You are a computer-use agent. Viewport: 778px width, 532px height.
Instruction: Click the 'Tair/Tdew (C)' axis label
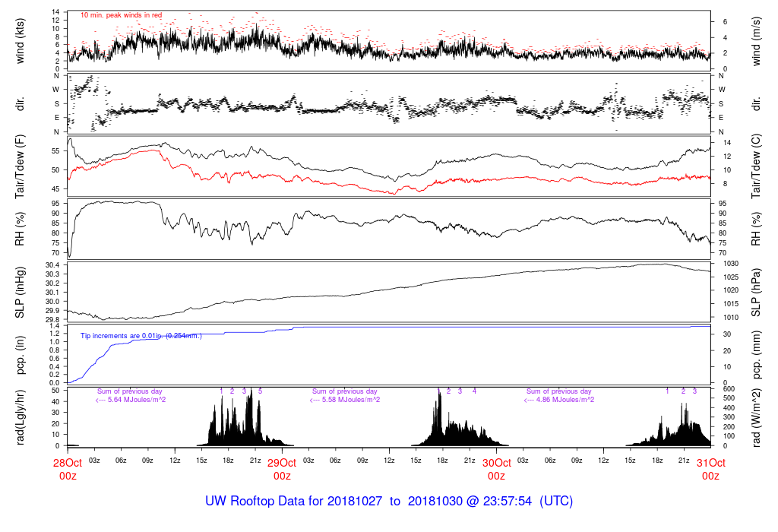756,166
